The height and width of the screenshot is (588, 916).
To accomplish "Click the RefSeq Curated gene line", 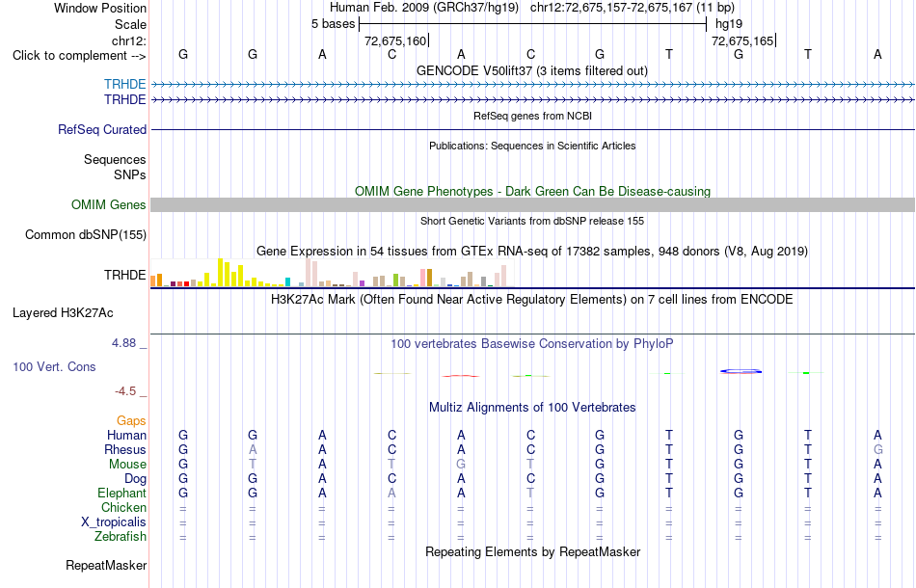I will (x=532, y=129).
